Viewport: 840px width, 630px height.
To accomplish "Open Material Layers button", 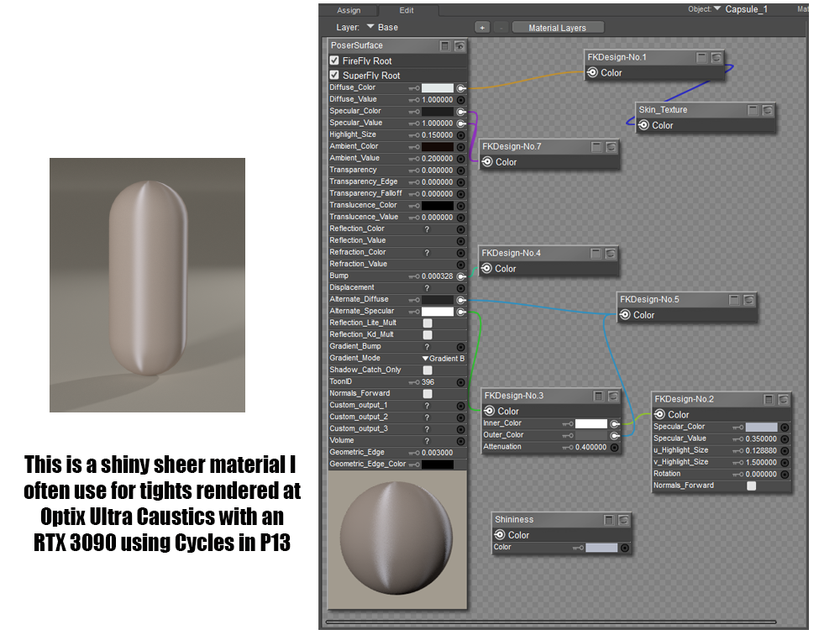I will coord(558,28).
